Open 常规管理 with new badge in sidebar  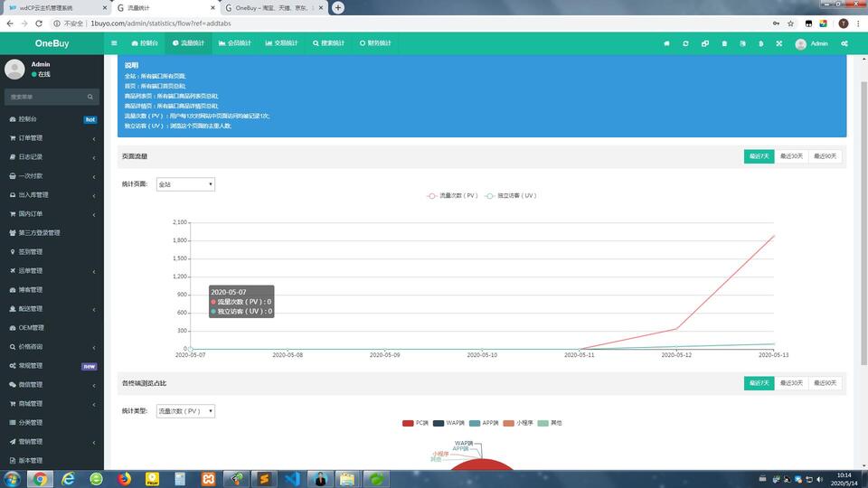point(52,366)
